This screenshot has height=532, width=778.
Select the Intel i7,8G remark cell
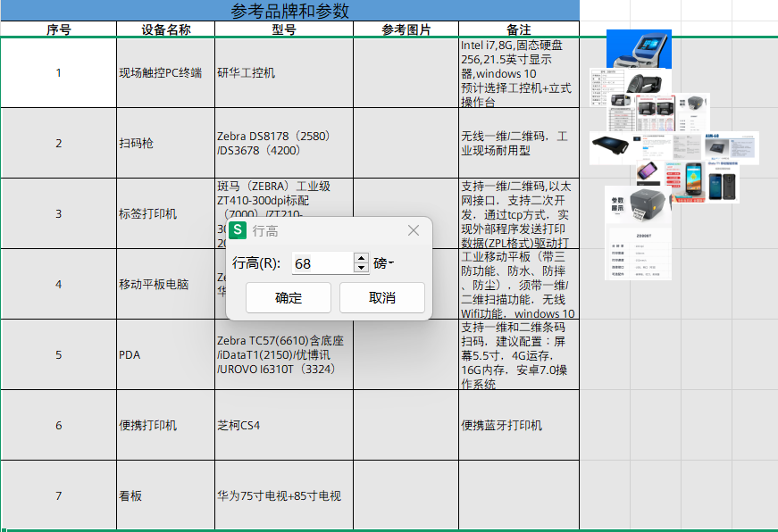pyautogui.click(x=519, y=73)
